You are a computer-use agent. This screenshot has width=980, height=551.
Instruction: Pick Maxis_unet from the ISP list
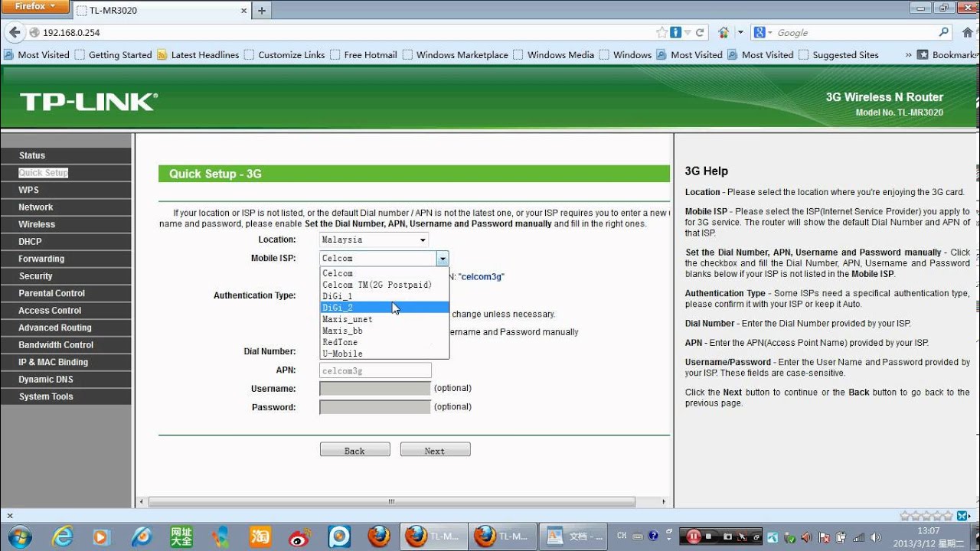384,319
